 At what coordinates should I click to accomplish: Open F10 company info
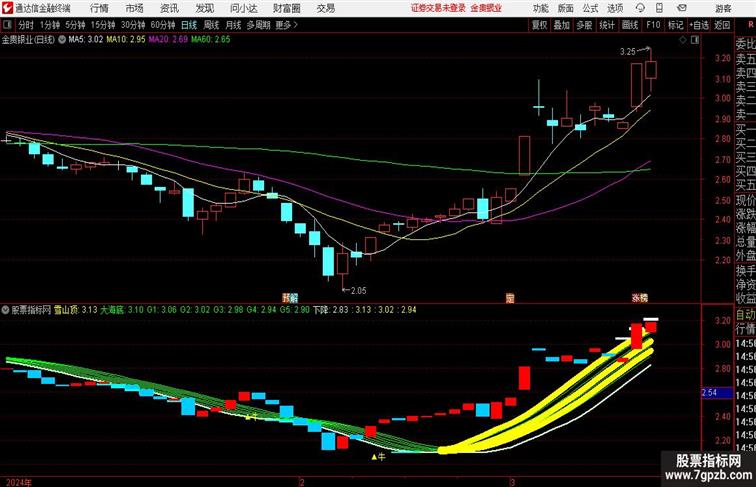(653, 25)
